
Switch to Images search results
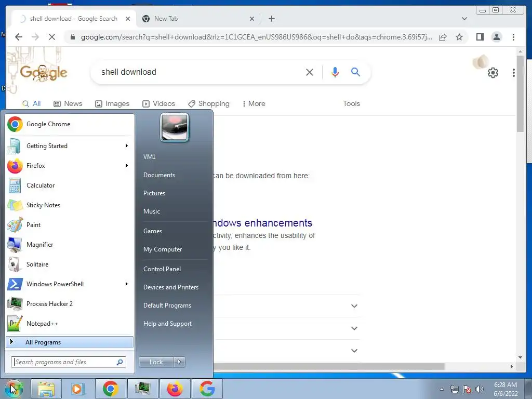click(x=112, y=103)
